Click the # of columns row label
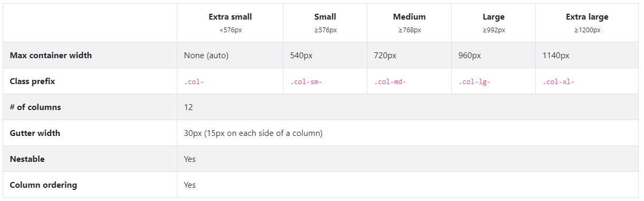644x201 pixels. pos(35,107)
